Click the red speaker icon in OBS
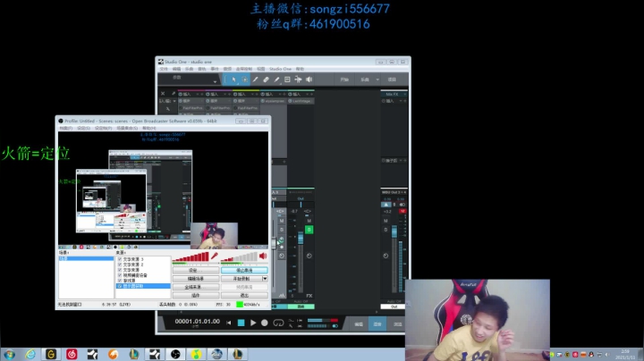 coord(263,256)
